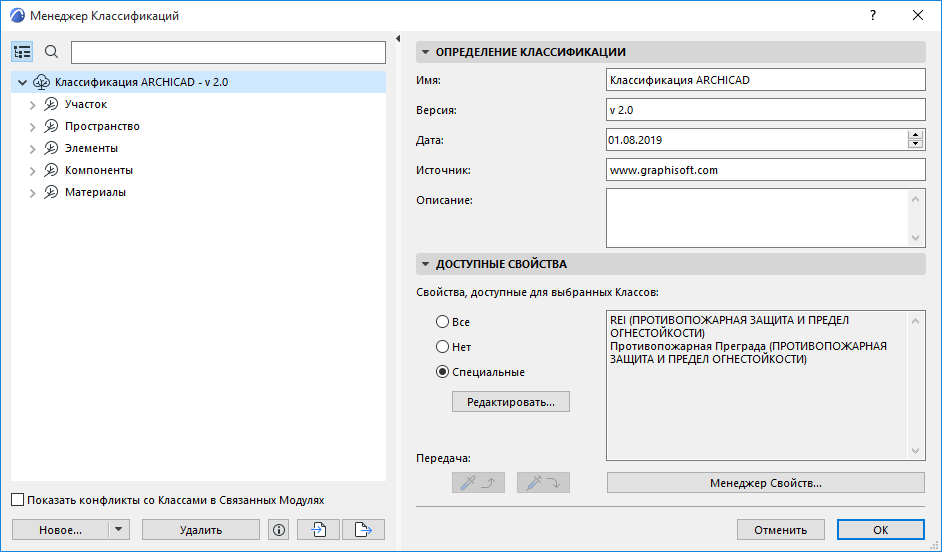Screen dimensions: 942x552
Task: Select Классификация ARCHICAD - v 2.0 row
Action: tap(198, 82)
